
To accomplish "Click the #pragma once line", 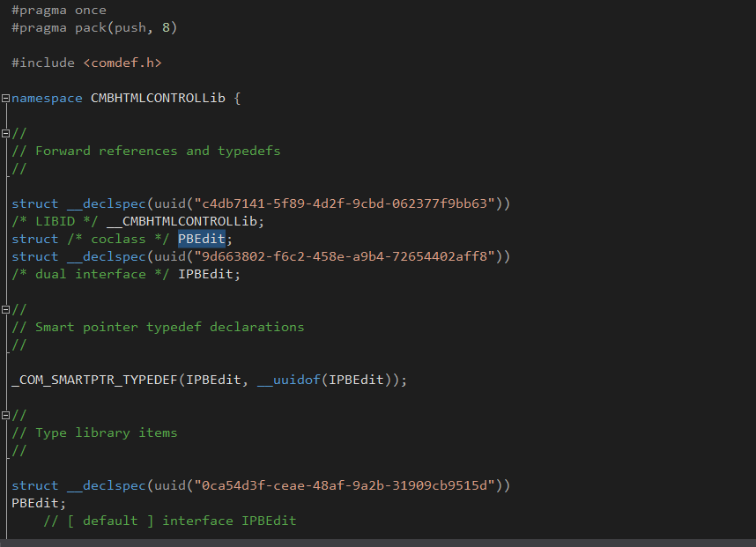I will [x=59, y=10].
